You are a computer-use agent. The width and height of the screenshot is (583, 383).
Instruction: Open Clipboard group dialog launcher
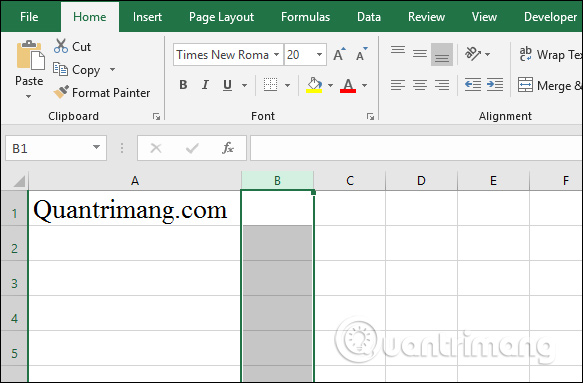click(156, 116)
